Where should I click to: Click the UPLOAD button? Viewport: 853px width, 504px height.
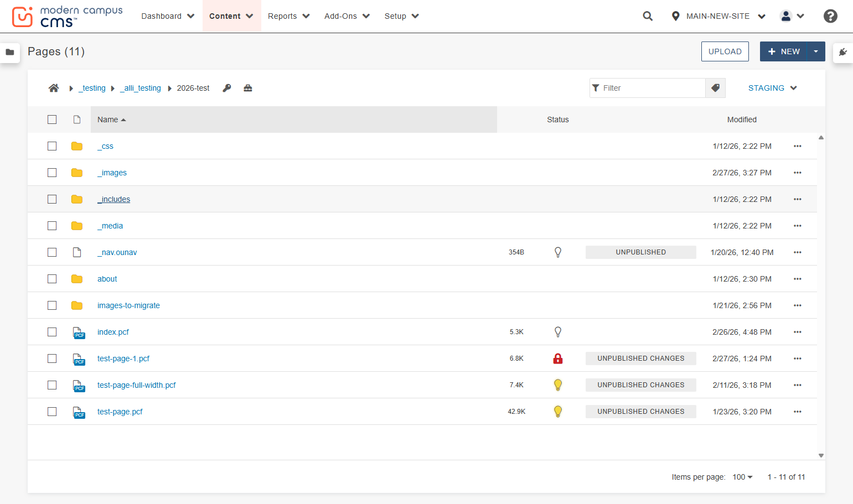click(725, 51)
